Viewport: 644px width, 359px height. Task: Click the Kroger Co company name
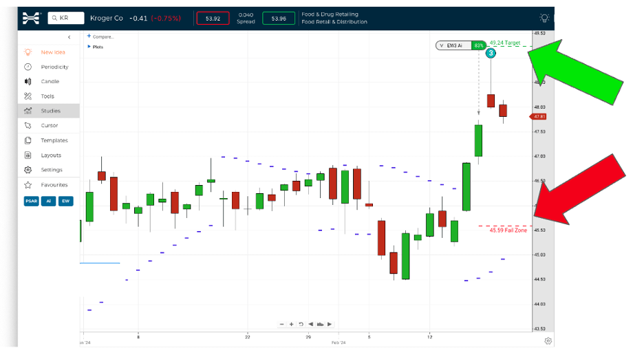(107, 18)
